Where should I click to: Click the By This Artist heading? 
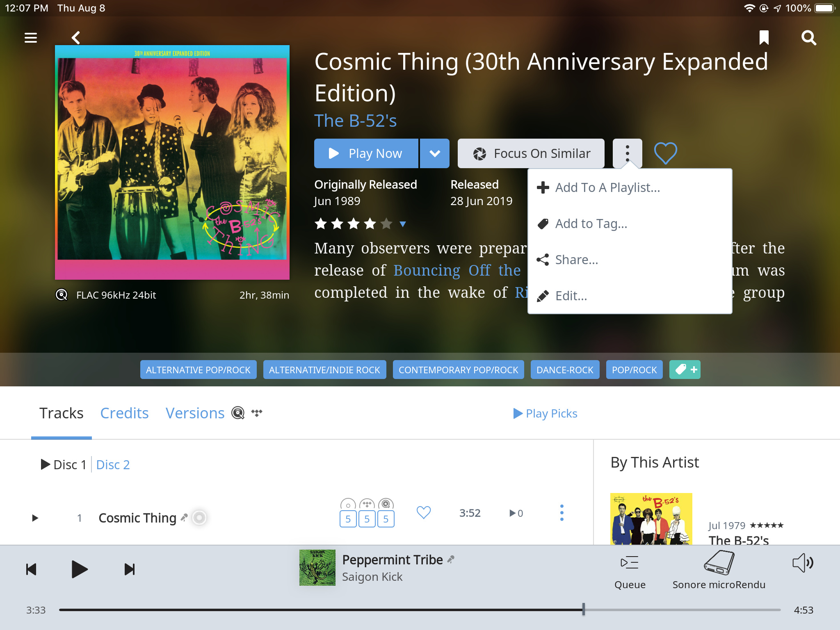655,463
